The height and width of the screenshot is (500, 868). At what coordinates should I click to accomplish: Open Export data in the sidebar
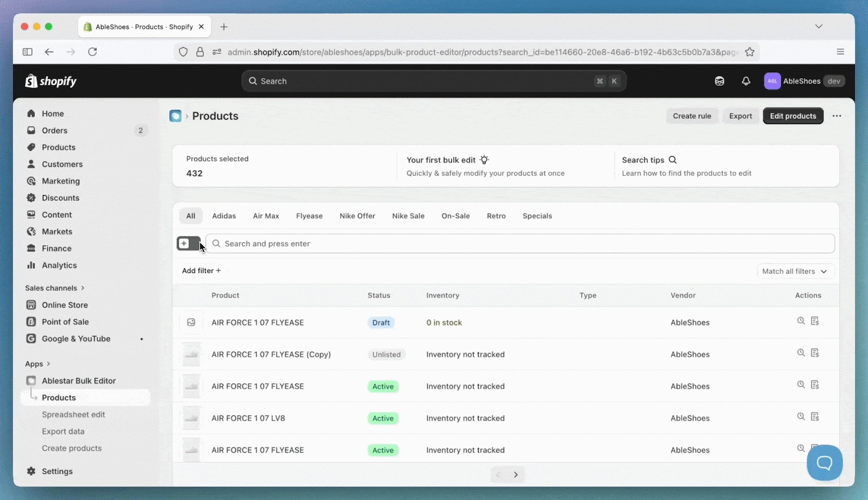pyautogui.click(x=63, y=431)
